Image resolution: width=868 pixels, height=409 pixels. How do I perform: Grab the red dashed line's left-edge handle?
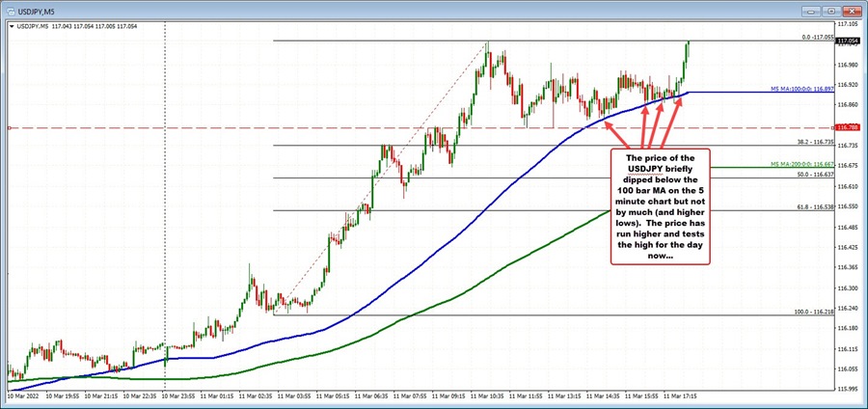10,128
